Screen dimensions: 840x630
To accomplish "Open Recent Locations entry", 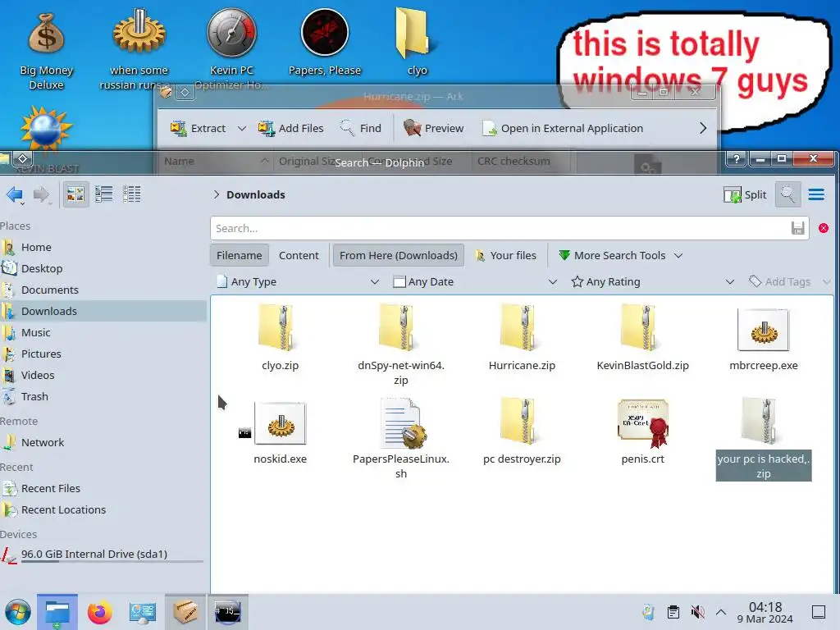I will (103, 510).
